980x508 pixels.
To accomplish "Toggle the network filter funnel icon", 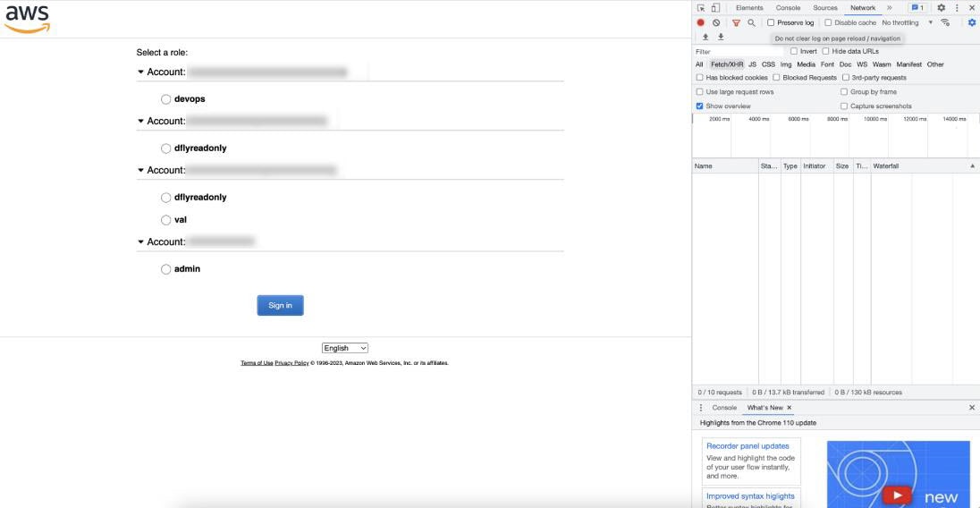I will click(x=736, y=22).
